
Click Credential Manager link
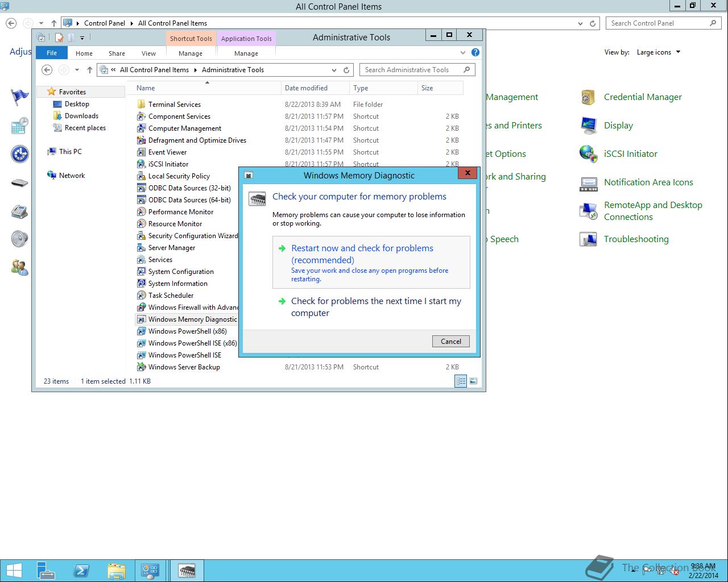pos(643,97)
